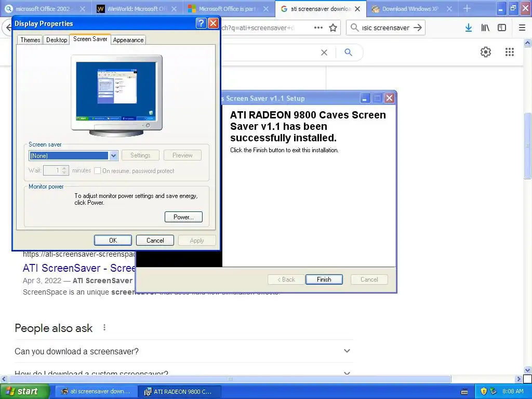532x399 pixels.
Task: Click the vertical scrollbar down arrow
Action: (528, 370)
